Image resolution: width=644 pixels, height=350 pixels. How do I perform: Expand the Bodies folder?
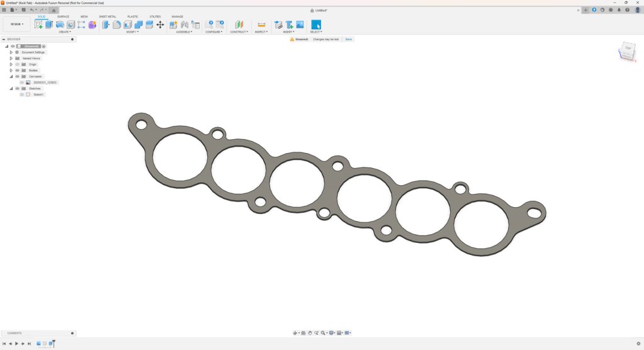[x=11, y=71]
